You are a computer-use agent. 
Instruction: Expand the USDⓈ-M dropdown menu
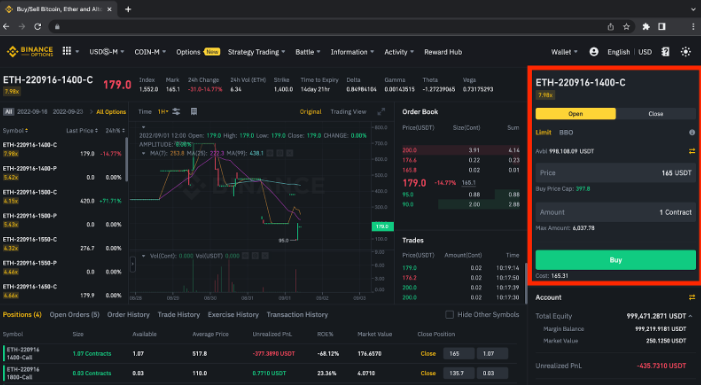(x=107, y=52)
